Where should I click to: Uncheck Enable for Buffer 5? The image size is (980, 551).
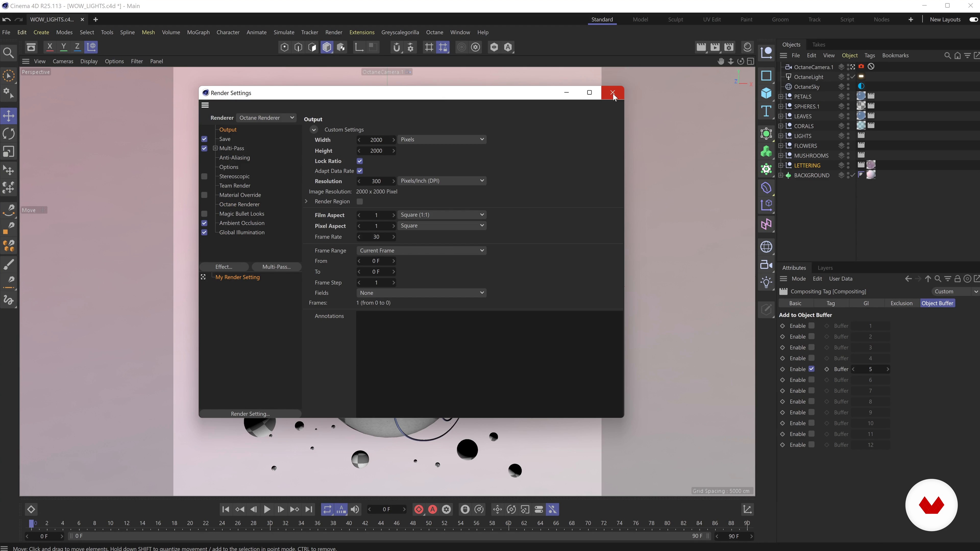click(x=812, y=369)
